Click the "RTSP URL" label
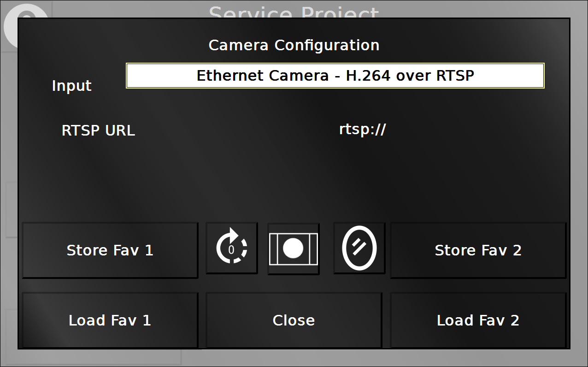Image resolution: width=588 pixels, height=367 pixels. point(98,130)
